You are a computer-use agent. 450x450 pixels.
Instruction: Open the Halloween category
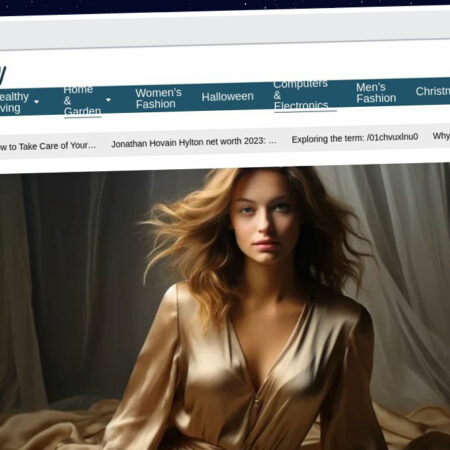coord(227,96)
